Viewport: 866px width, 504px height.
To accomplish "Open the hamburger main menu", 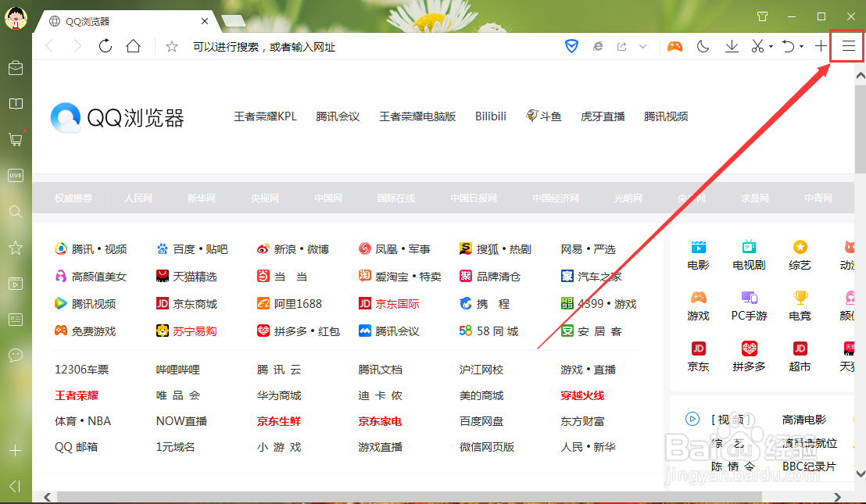I will [848, 46].
